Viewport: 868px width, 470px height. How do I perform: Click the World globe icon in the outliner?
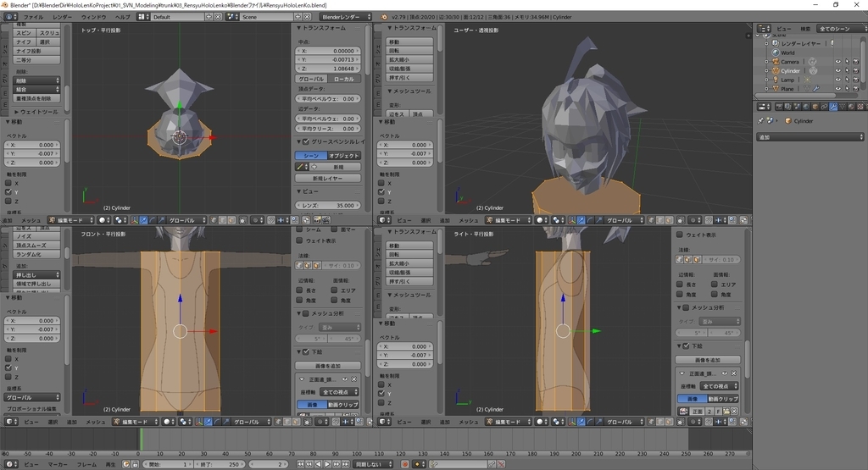click(x=776, y=53)
